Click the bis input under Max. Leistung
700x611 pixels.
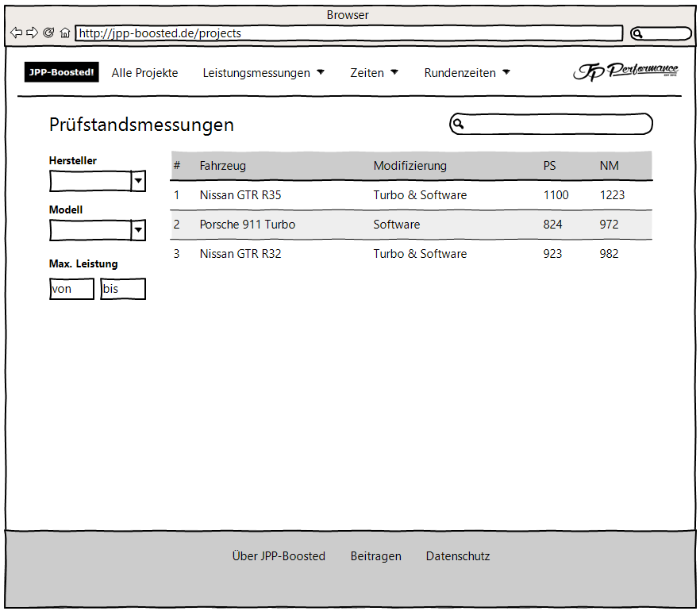[x=123, y=289]
